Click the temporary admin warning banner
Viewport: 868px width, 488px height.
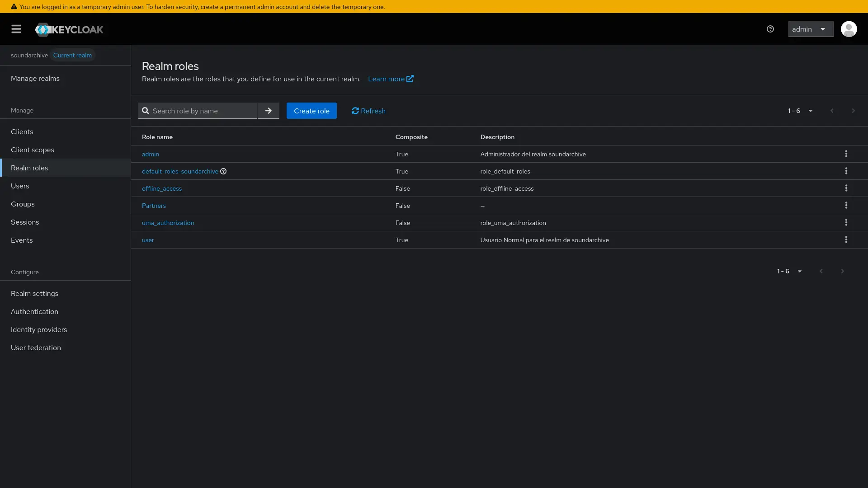[x=434, y=6]
